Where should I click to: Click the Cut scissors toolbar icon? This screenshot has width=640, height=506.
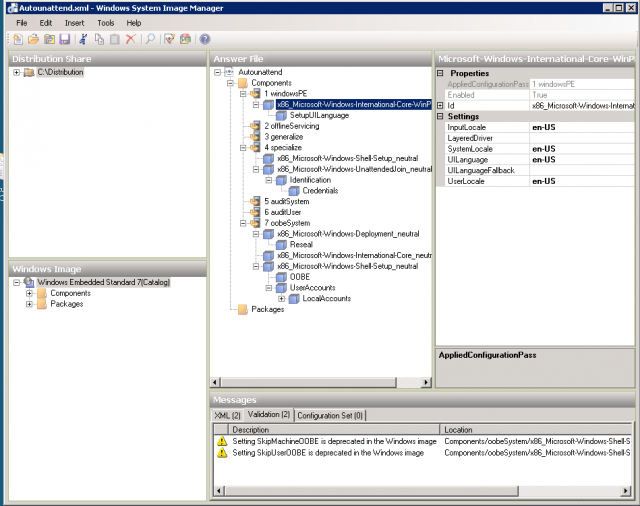83,39
